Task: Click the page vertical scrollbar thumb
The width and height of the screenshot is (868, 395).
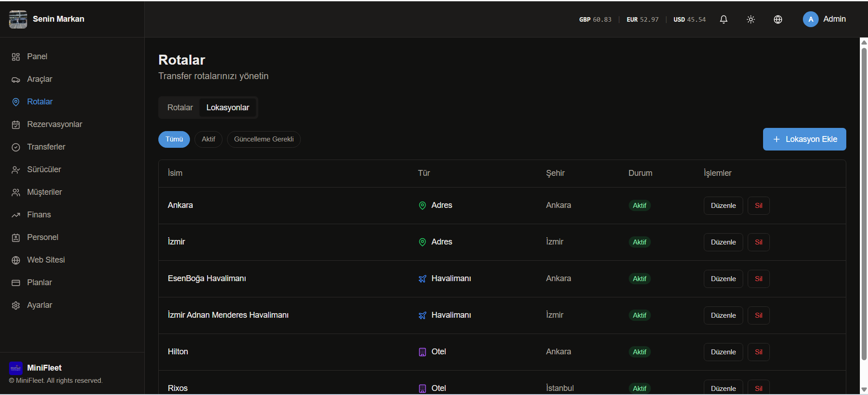Action: 864,203
